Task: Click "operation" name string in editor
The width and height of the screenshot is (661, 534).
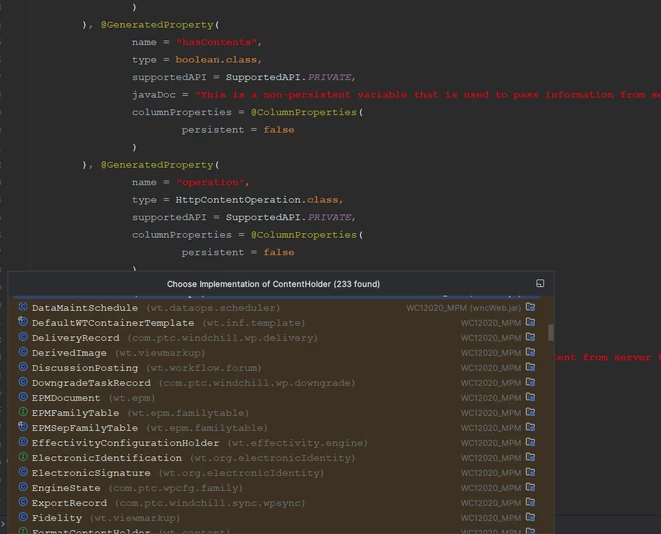Action: click(210, 182)
